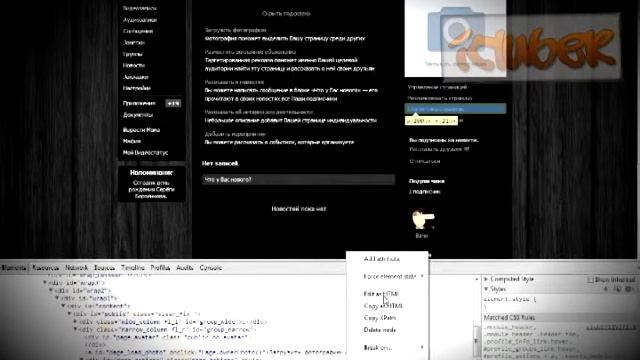Switch to the Console tab
The width and height of the screenshot is (640, 360).
pos(211,268)
